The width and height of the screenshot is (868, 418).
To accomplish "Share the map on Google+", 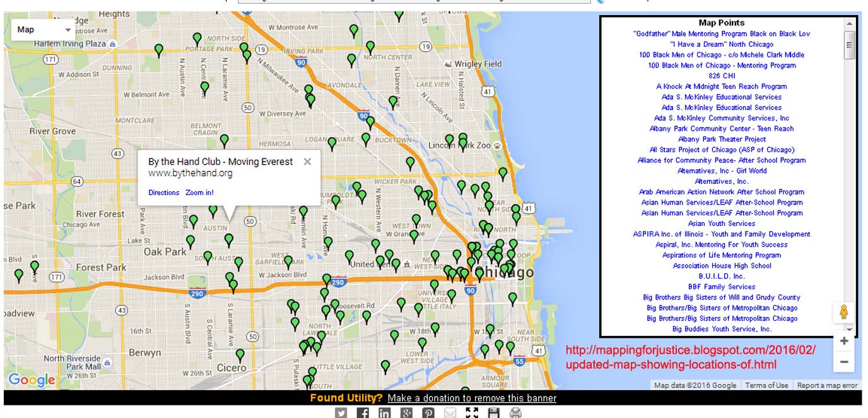I will [x=407, y=412].
